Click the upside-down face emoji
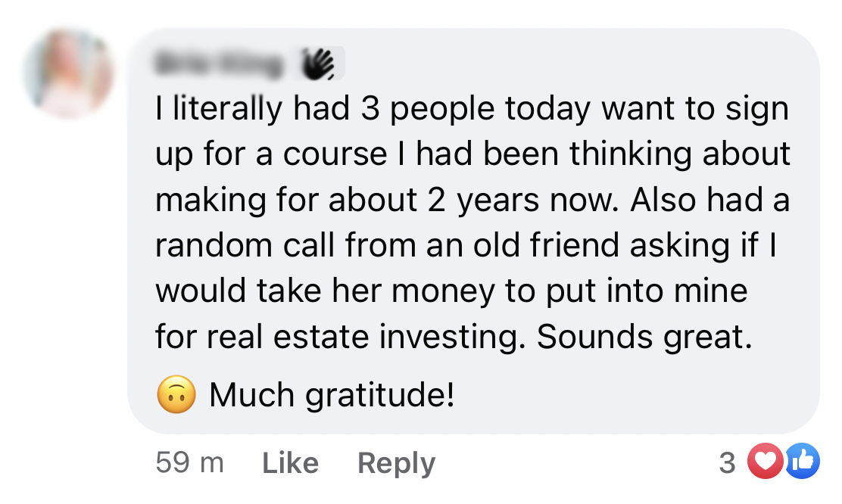 coord(176,394)
